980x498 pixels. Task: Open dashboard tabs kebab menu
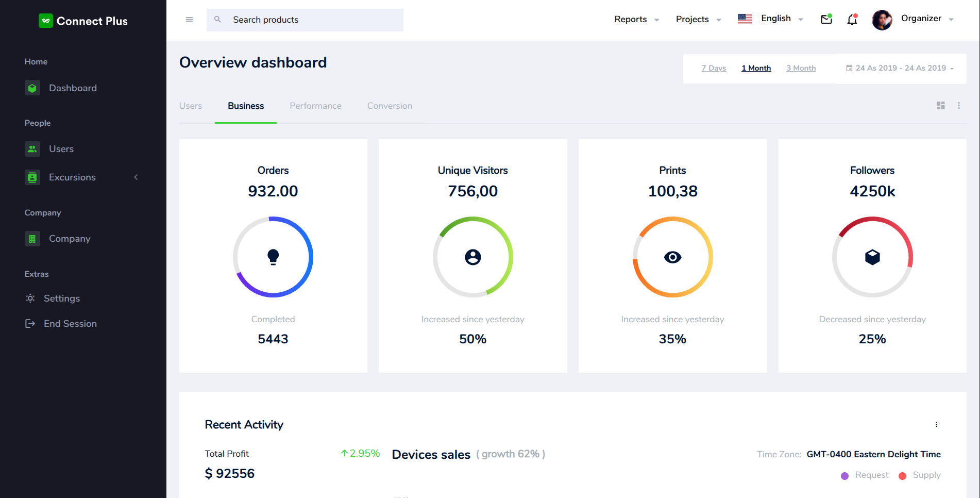click(x=958, y=106)
